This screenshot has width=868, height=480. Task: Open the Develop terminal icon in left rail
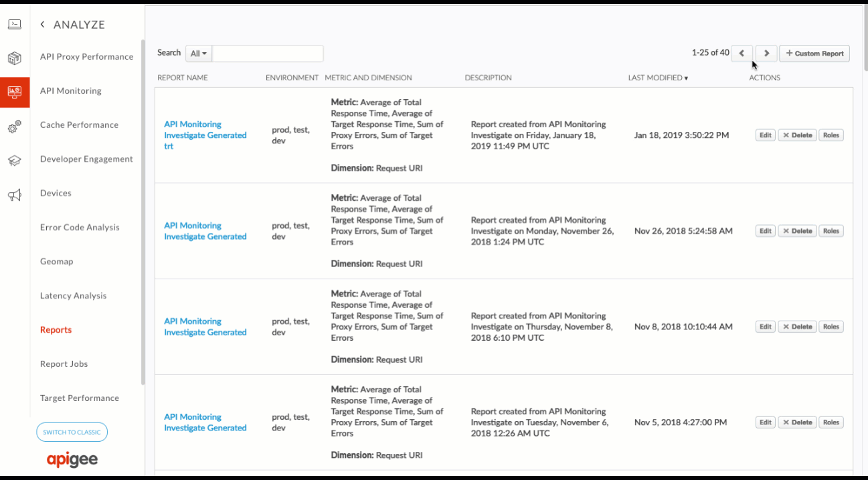coord(15,25)
